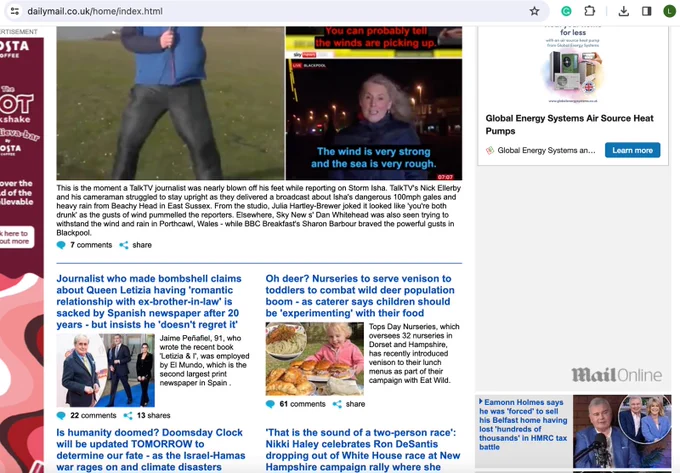Open the '7 comments' link
Image resolution: width=680 pixels, height=473 pixels.
91,245
